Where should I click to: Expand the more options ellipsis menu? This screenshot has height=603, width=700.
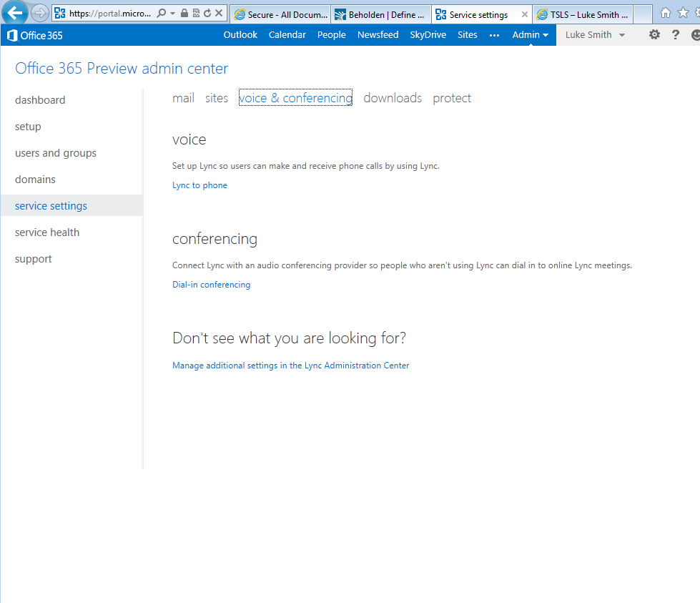coord(494,35)
